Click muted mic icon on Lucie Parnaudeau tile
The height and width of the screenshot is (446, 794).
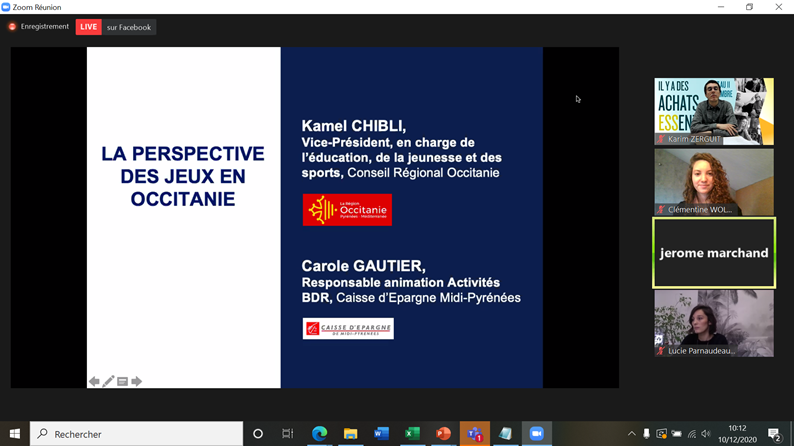pos(661,351)
